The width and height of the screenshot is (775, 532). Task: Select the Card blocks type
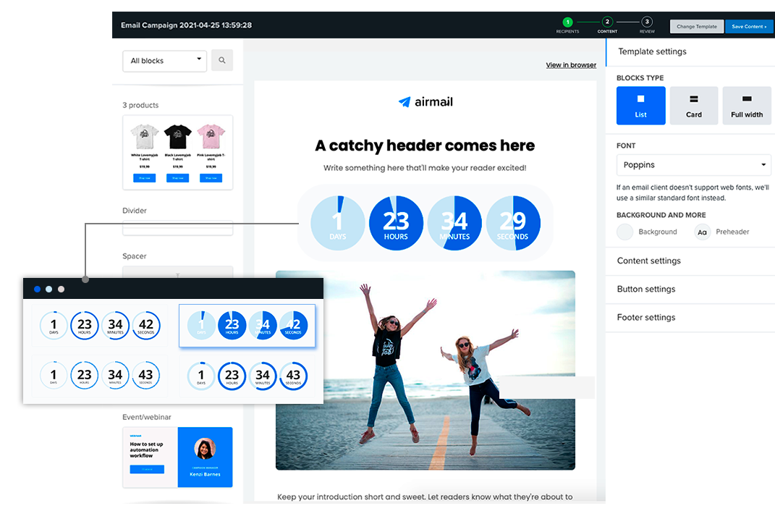(693, 106)
